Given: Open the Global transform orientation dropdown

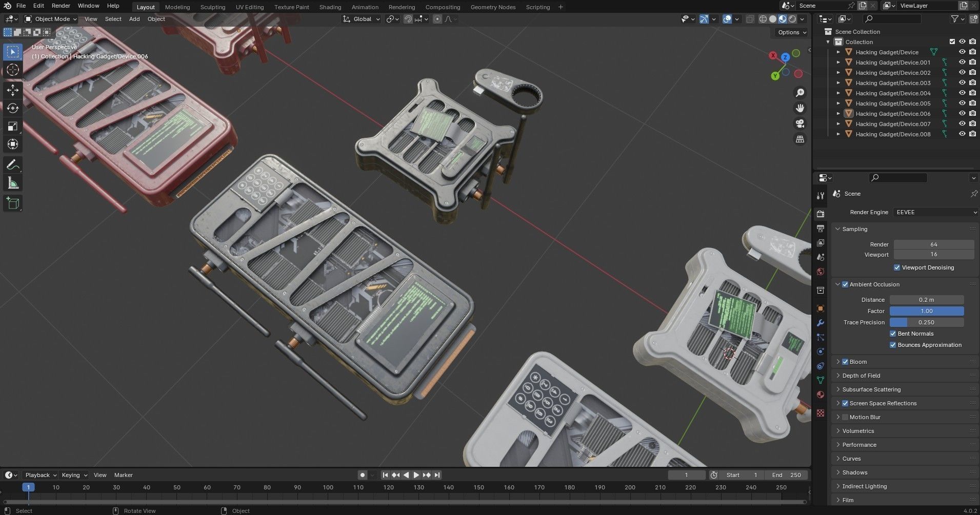Looking at the screenshot, I should 362,19.
